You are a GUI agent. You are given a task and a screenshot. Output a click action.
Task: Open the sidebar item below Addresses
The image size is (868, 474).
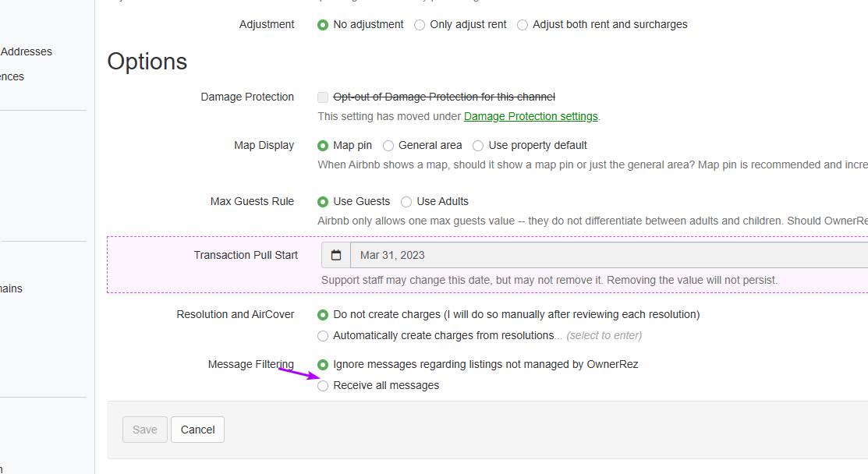(12, 76)
